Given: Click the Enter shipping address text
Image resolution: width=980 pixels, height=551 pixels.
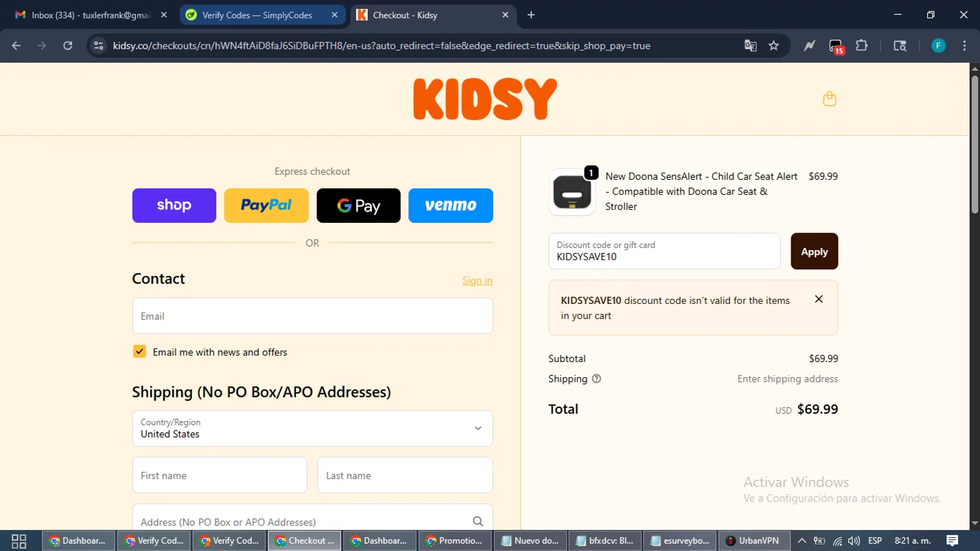Looking at the screenshot, I should pyautogui.click(x=787, y=378).
